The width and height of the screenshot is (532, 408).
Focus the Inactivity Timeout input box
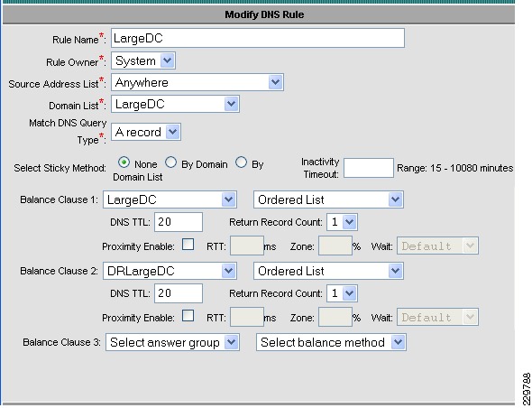coord(369,168)
